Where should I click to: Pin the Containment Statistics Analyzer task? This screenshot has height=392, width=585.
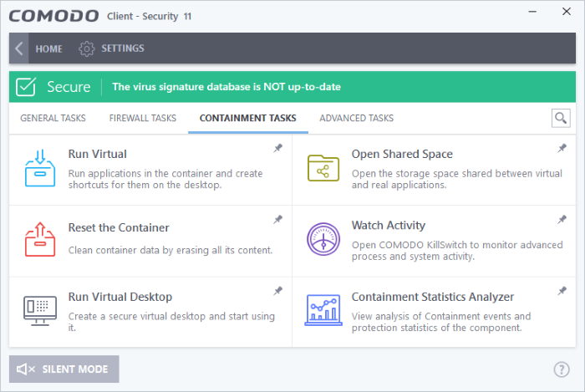[562, 291]
